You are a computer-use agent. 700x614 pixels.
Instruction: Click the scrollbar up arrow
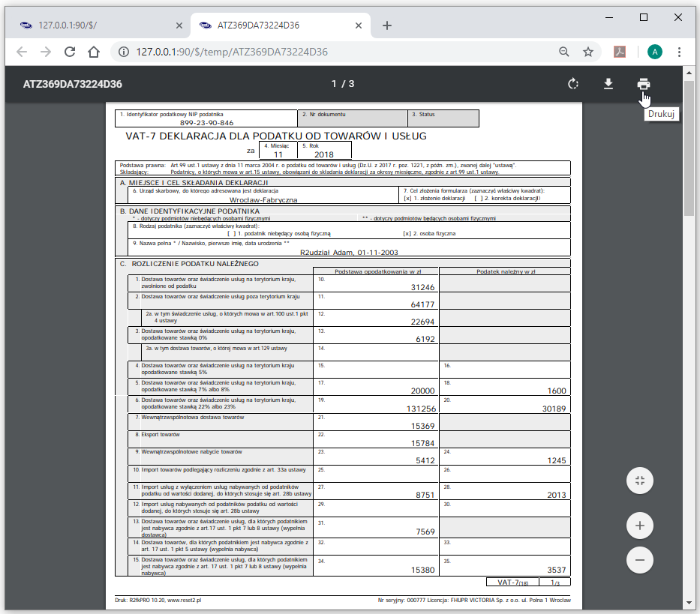coord(689,72)
